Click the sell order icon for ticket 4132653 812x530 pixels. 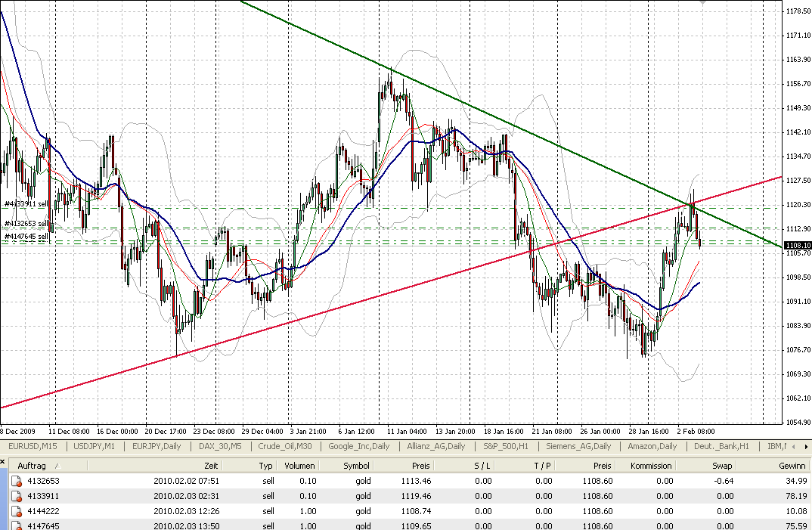(16, 482)
